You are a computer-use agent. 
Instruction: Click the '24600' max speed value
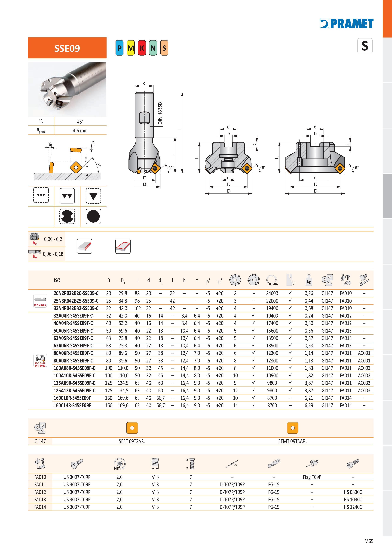[272, 293]
